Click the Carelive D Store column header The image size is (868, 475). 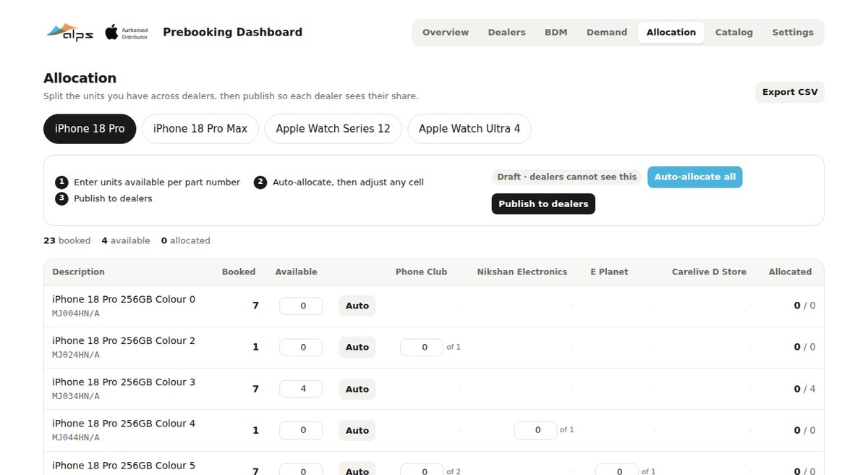pyautogui.click(x=709, y=272)
